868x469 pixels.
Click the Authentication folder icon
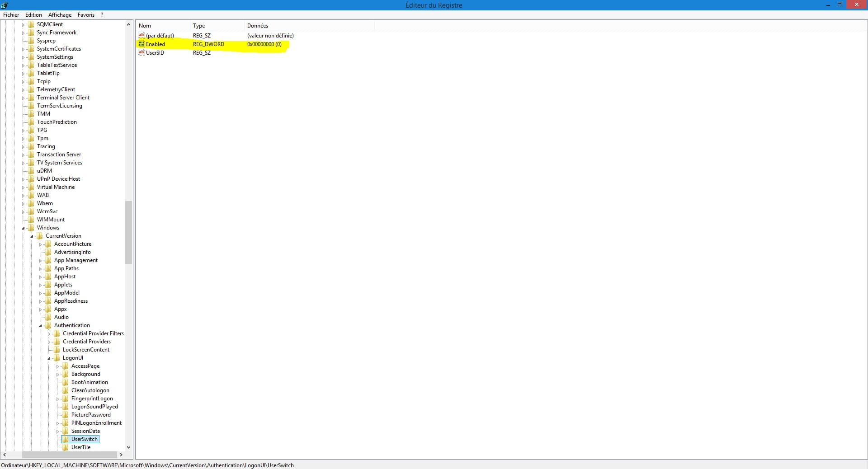pyautogui.click(x=48, y=325)
